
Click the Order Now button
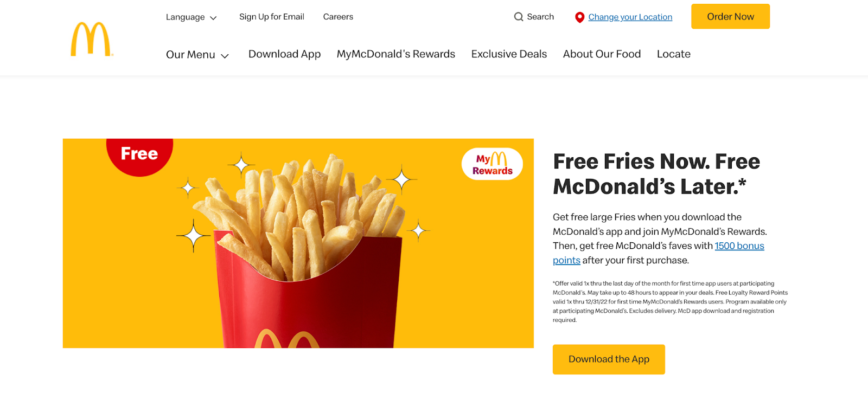(x=730, y=16)
